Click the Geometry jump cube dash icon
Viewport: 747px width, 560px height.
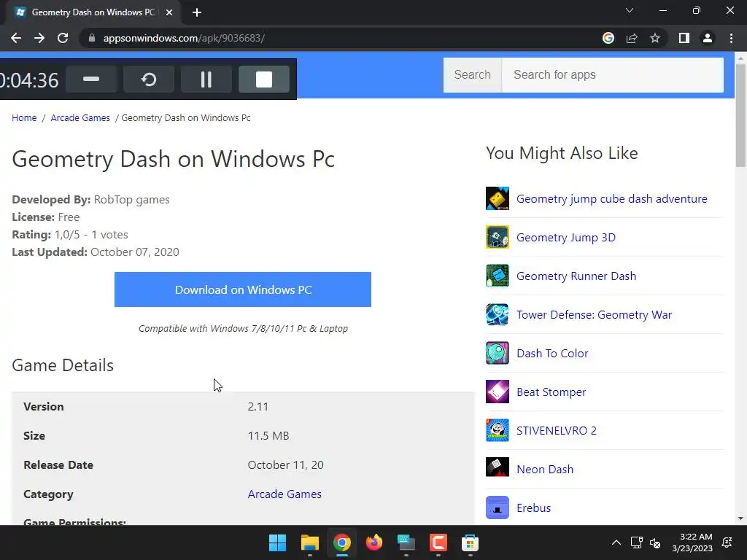(x=498, y=198)
